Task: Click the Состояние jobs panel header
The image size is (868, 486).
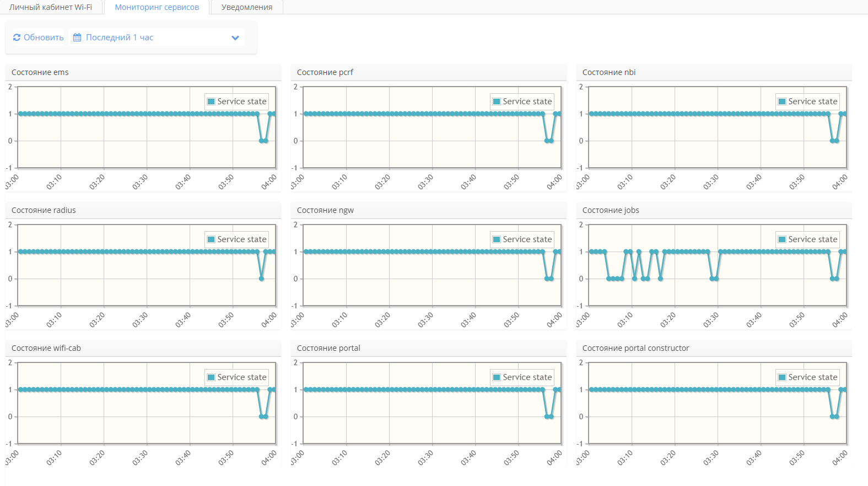Action: tap(611, 210)
